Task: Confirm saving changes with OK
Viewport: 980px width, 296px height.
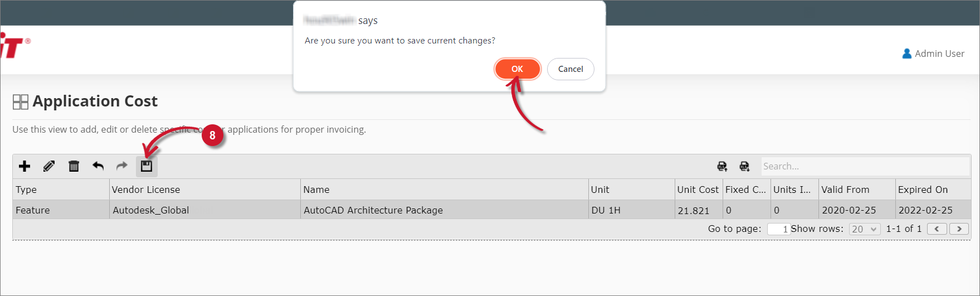Action: [517, 69]
